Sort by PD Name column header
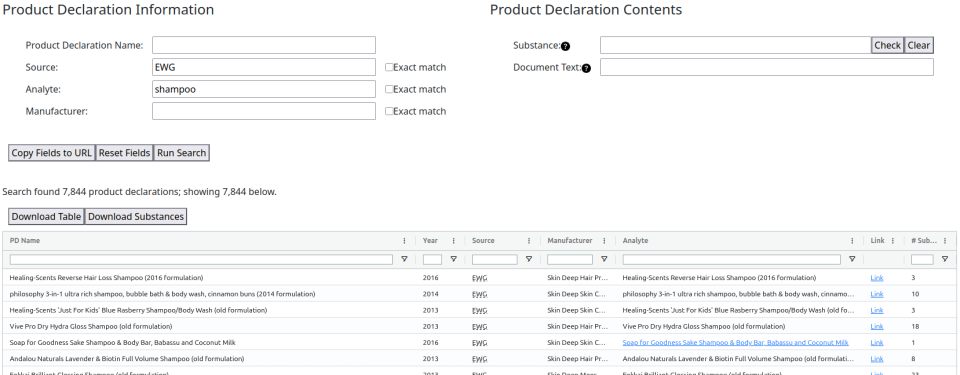Screen dimensions: 960x375 point(24,241)
